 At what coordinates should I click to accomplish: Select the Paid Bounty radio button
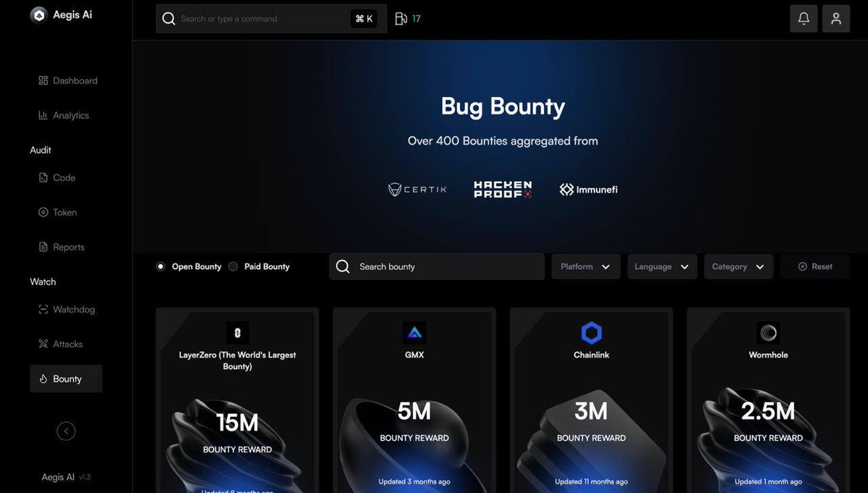(233, 266)
